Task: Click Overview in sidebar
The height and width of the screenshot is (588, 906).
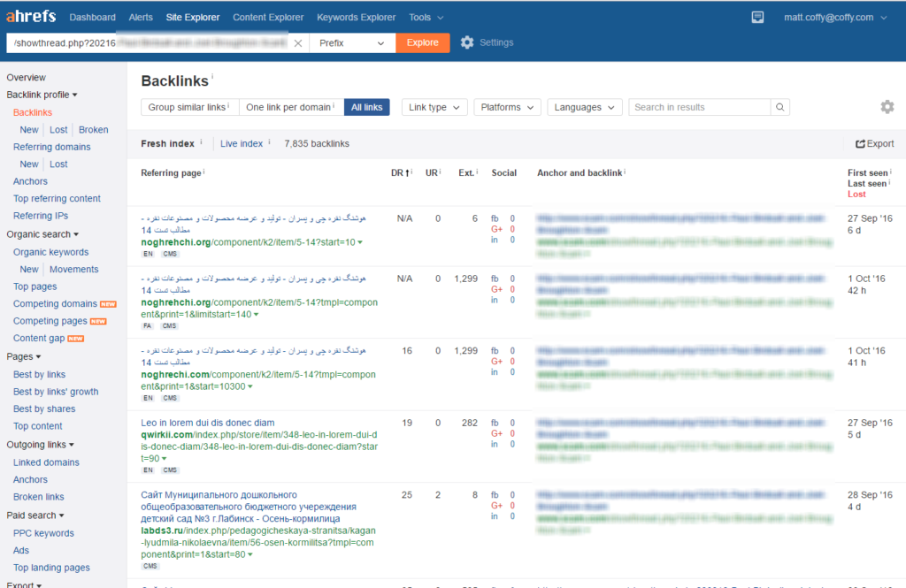Action: [26, 78]
